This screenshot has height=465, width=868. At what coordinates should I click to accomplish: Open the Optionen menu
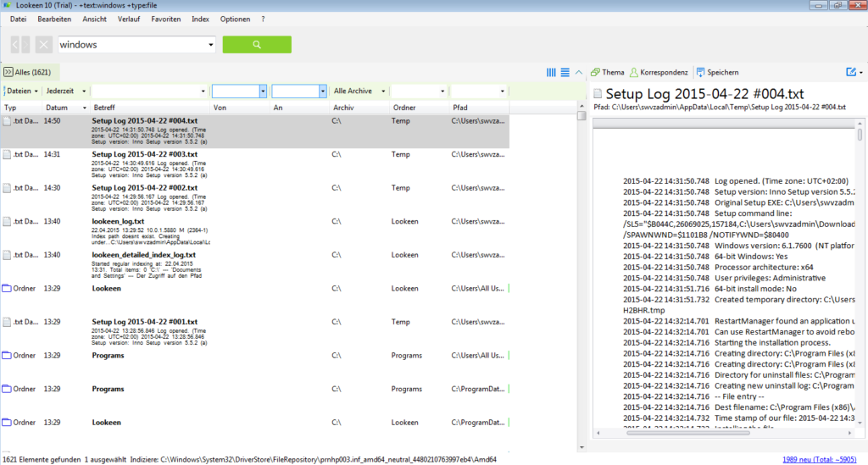[236, 19]
